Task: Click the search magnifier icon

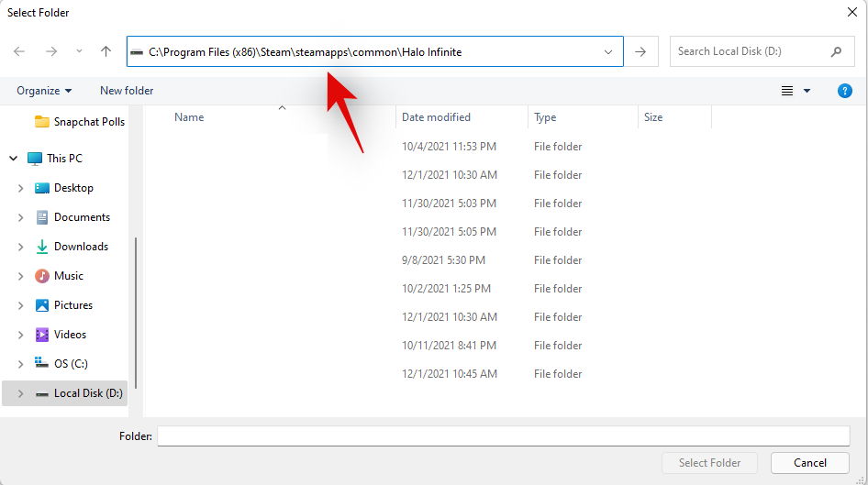Action: click(x=836, y=52)
